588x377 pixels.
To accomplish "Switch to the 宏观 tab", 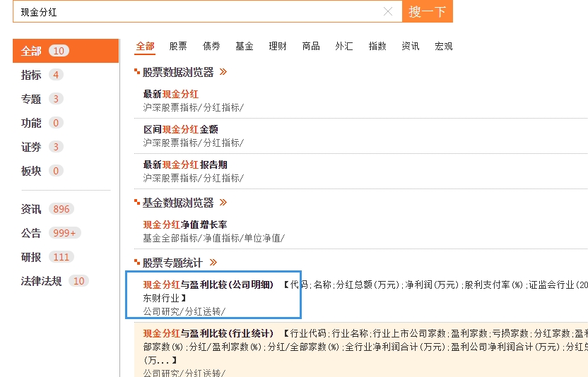I will (444, 47).
